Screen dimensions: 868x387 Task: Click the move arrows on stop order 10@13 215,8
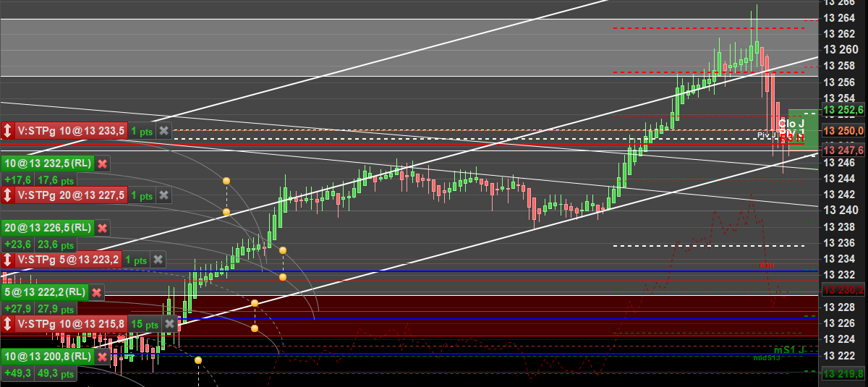[7, 323]
